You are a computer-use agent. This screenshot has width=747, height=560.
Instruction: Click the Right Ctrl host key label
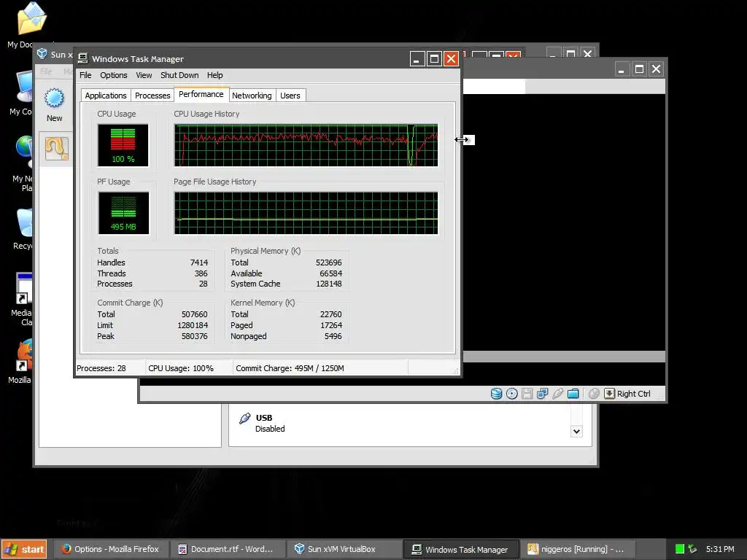tap(634, 394)
